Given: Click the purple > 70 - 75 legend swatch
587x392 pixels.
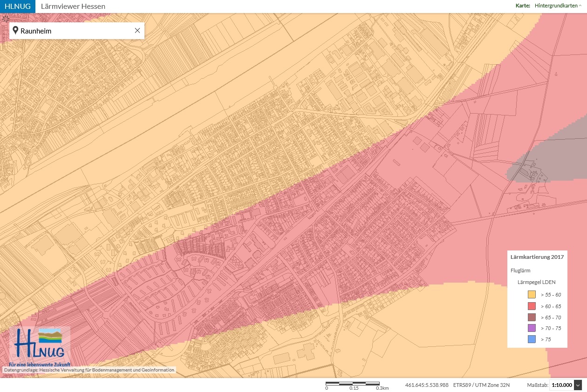Looking at the screenshot, I should pos(531,328).
